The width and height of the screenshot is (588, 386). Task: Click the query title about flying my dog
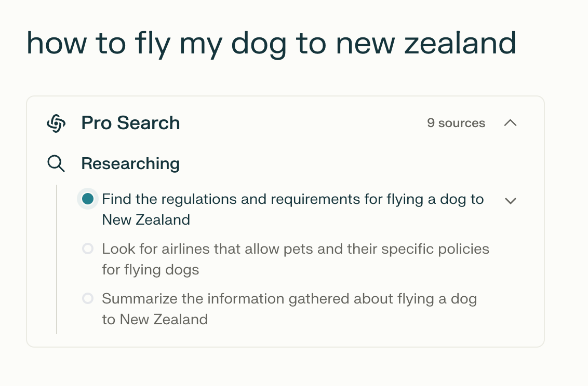point(272,44)
